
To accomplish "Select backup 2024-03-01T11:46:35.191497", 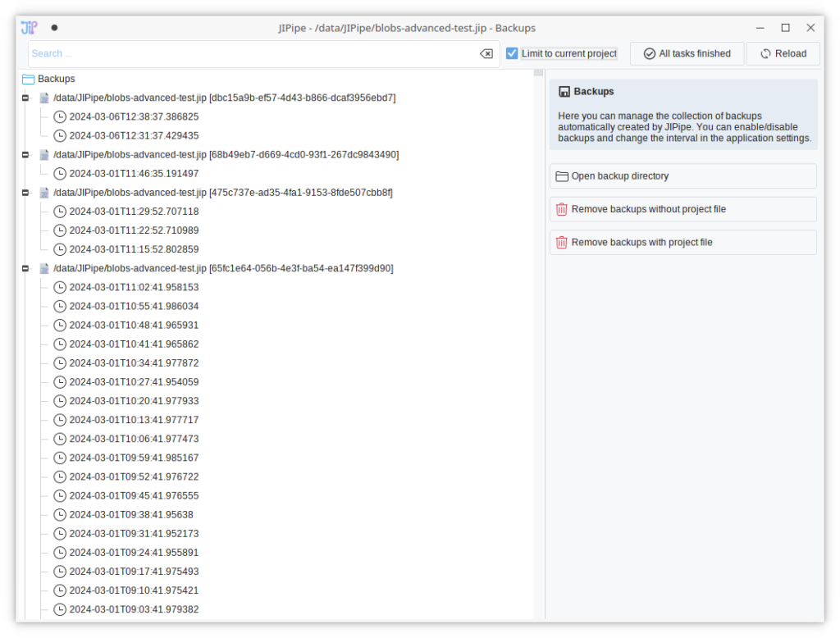I will coord(134,174).
